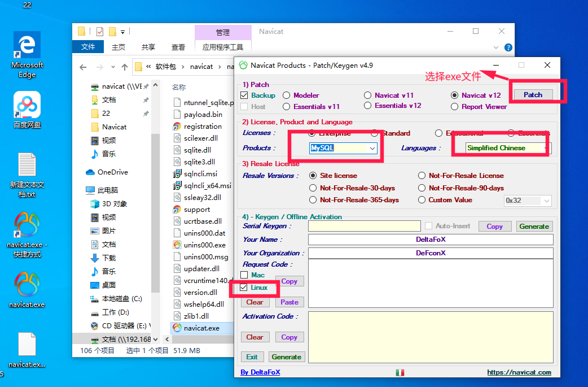588x387 pixels.
Task: Click the Your Organization field
Action: click(x=431, y=253)
